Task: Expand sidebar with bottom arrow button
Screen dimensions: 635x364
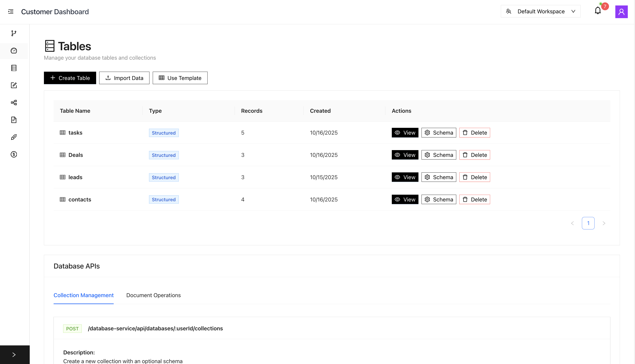Action: [x=14, y=355]
